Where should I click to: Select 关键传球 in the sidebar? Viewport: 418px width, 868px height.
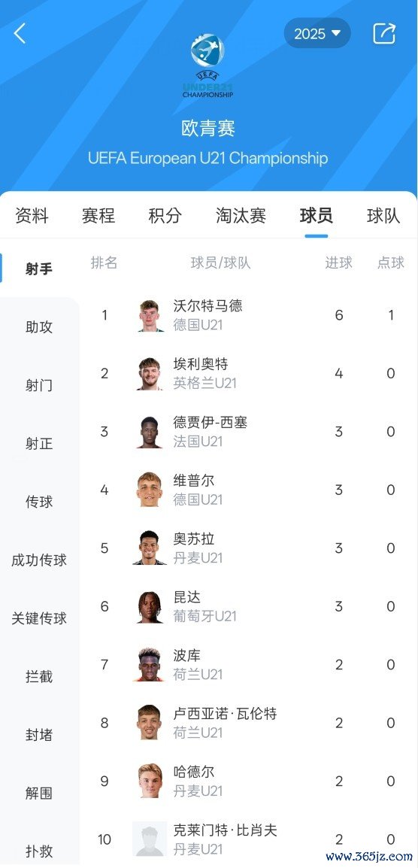[39, 618]
